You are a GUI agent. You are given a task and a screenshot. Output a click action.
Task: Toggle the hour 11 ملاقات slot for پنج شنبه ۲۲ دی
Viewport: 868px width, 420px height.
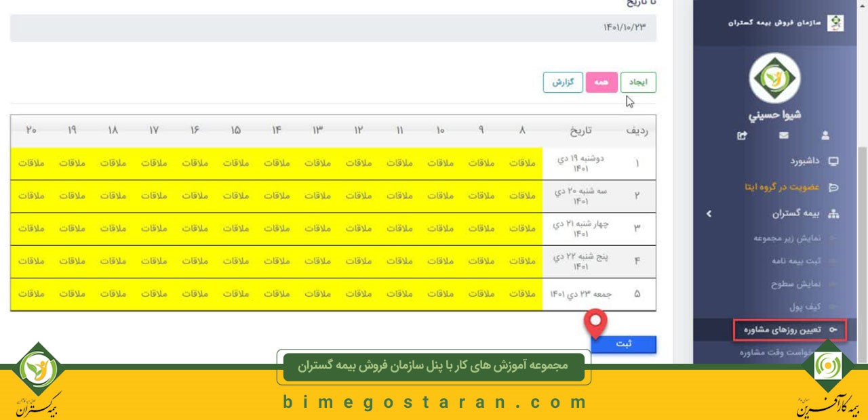coord(399,261)
